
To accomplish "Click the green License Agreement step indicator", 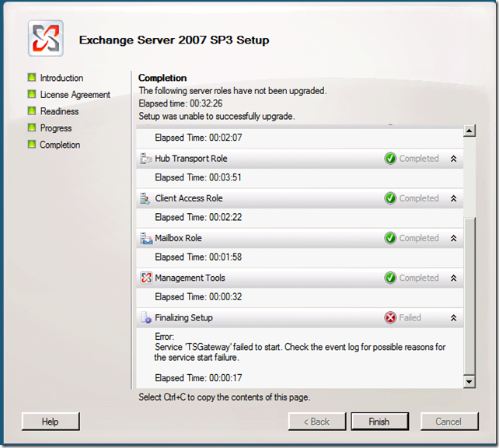I will point(32,94).
